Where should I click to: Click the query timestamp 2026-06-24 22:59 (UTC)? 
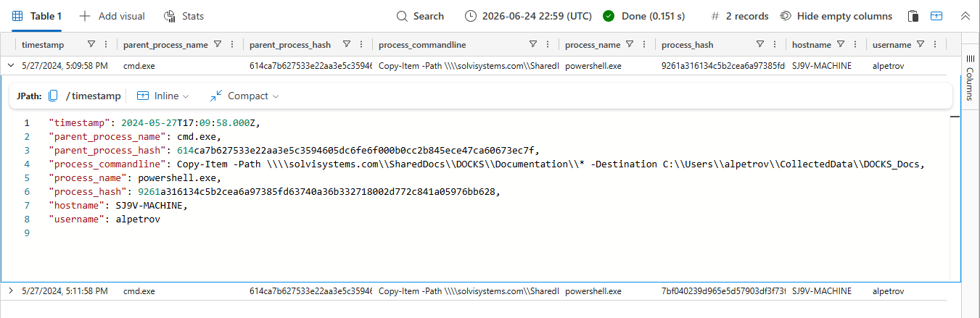(x=527, y=16)
